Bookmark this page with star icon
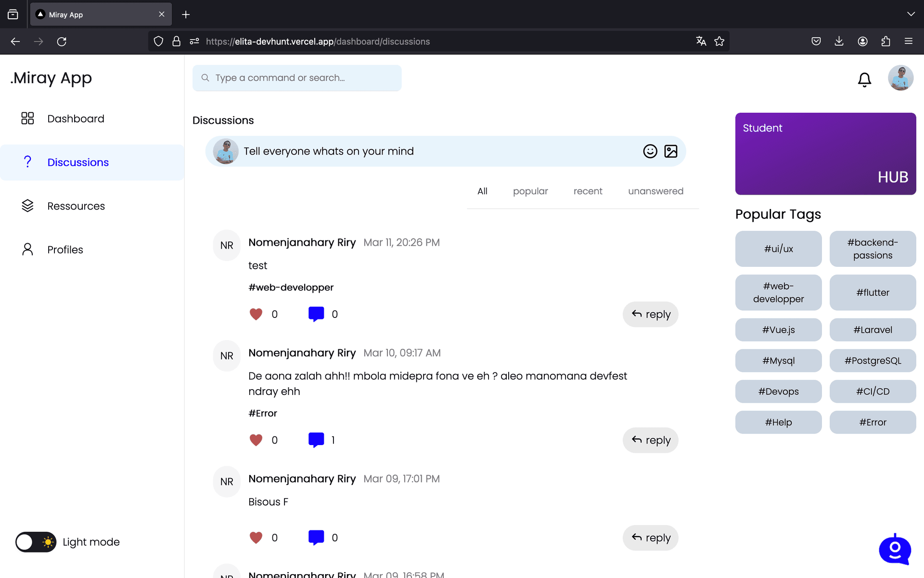The height and width of the screenshot is (578, 924). [x=719, y=41]
